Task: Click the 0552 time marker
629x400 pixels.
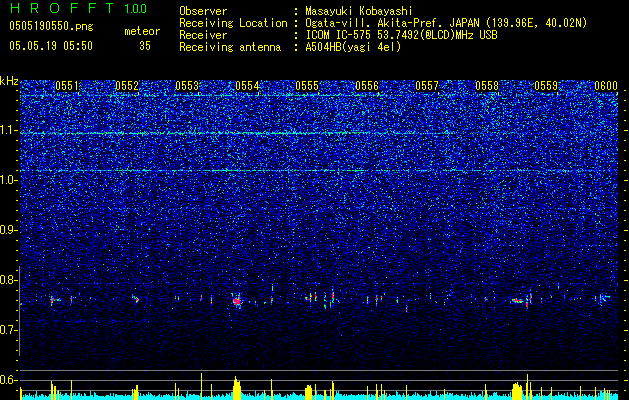Action: (127, 86)
